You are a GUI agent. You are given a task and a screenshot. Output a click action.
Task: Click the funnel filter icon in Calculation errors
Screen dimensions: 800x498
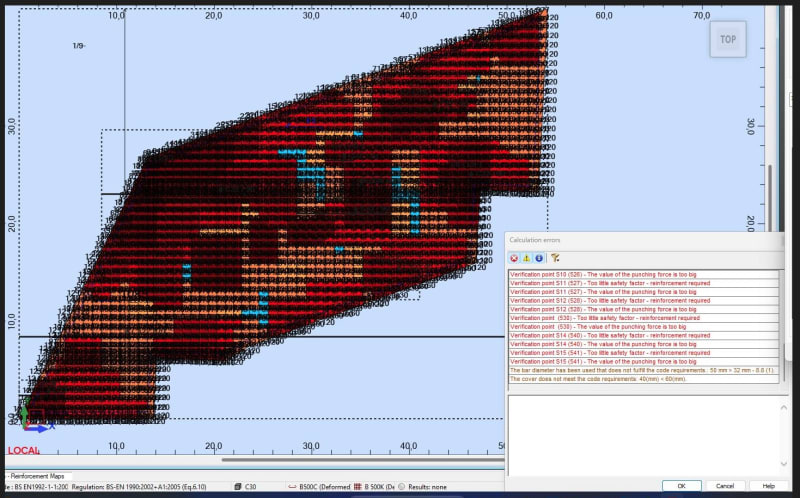(x=555, y=258)
